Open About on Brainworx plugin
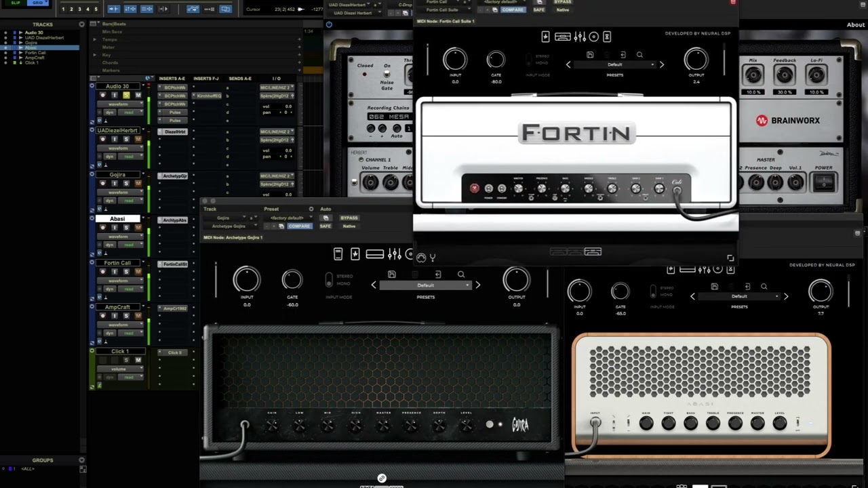This screenshot has width=868, height=488. pos(855,25)
